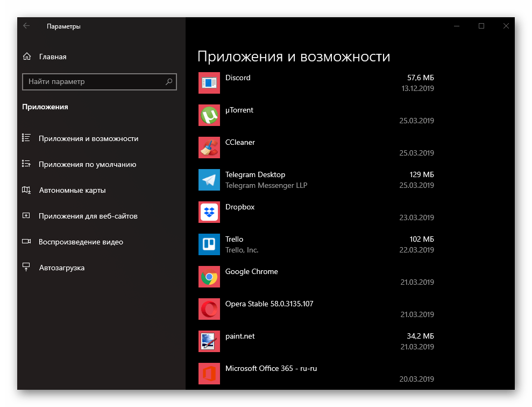Open Воспроизведение видео settings

81,242
